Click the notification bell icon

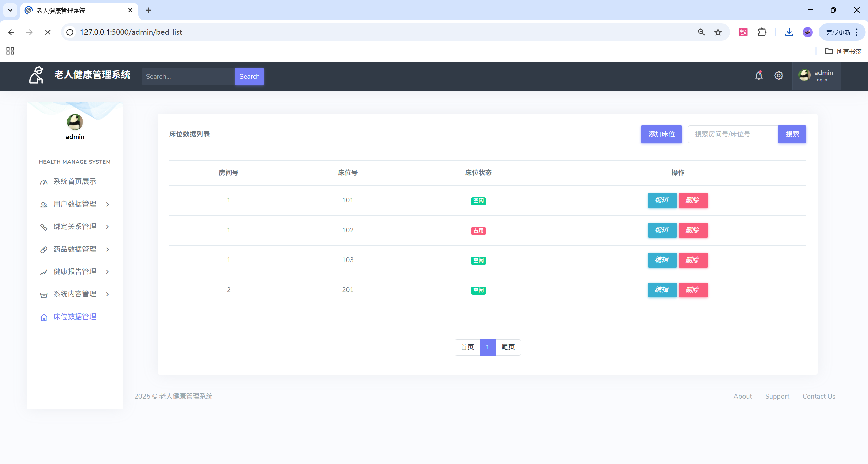click(x=759, y=75)
